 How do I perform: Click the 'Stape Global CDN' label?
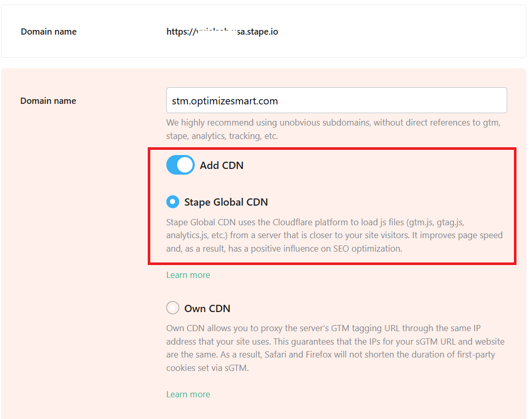tap(226, 202)
